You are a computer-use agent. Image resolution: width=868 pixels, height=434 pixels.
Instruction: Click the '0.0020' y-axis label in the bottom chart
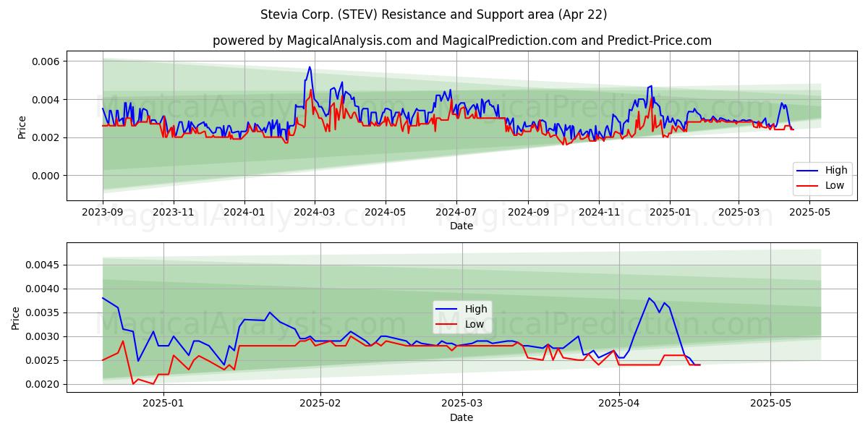click(43, 384)
